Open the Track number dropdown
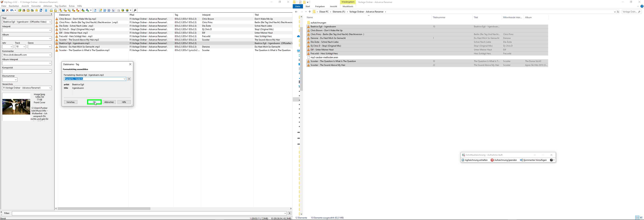This screenshot has width=644, height=220. 24,47
